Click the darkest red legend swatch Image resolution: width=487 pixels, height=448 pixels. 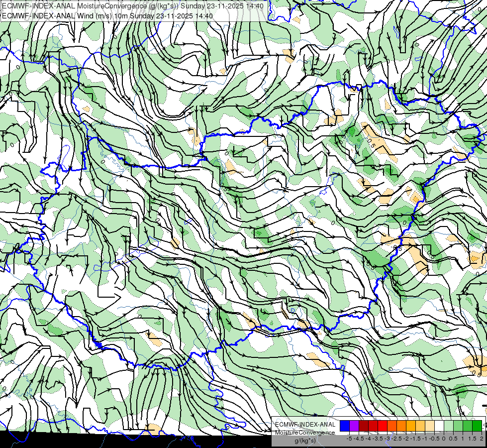click(x=364, y=426)
